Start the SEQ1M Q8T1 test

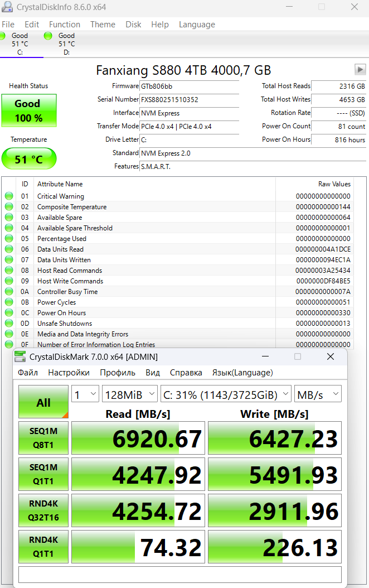click(43, 438)
